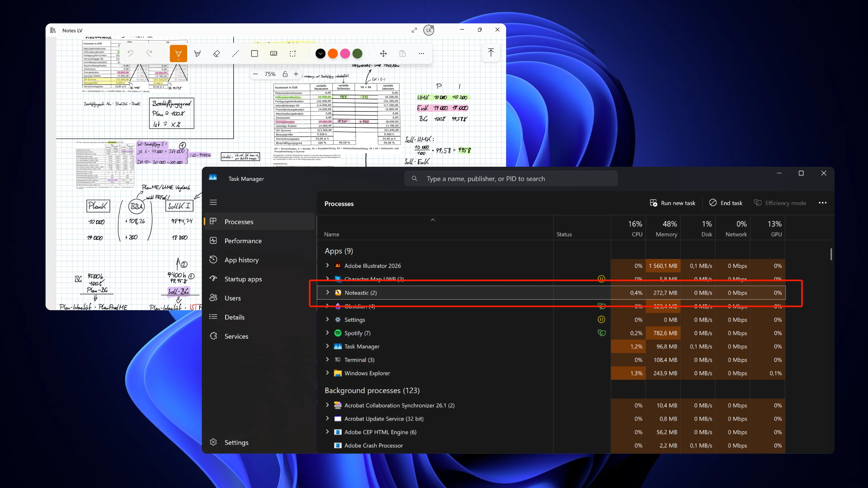This screenshot has height=488, width=868.
Task: Click the 75% zoom level value
Action: coord(270,74)
